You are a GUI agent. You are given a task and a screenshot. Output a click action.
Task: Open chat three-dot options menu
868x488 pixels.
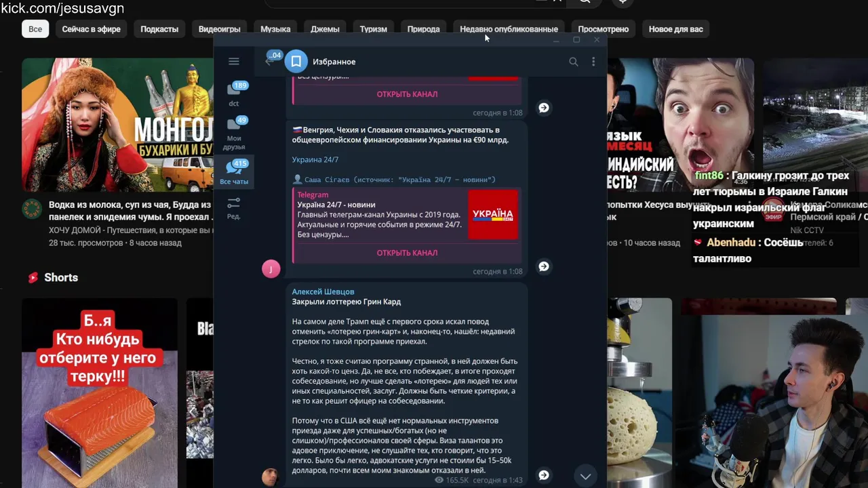(x=593, y=62)
